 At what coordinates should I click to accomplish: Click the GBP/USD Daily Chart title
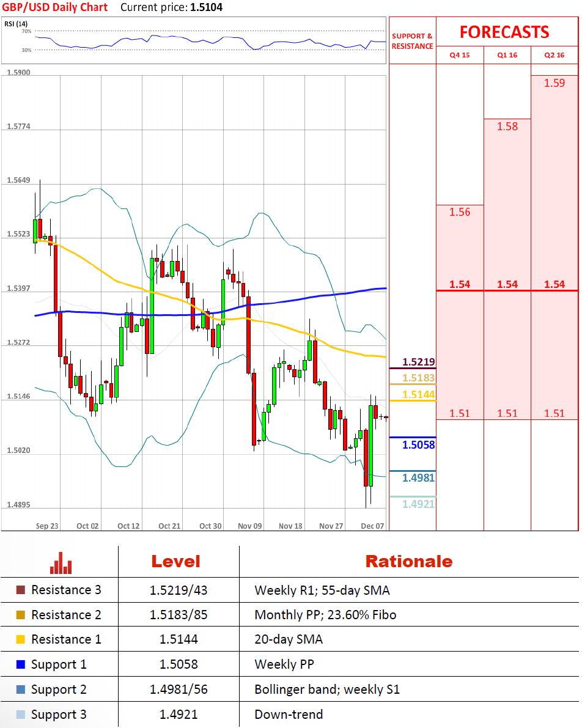[x=55, y=7]
